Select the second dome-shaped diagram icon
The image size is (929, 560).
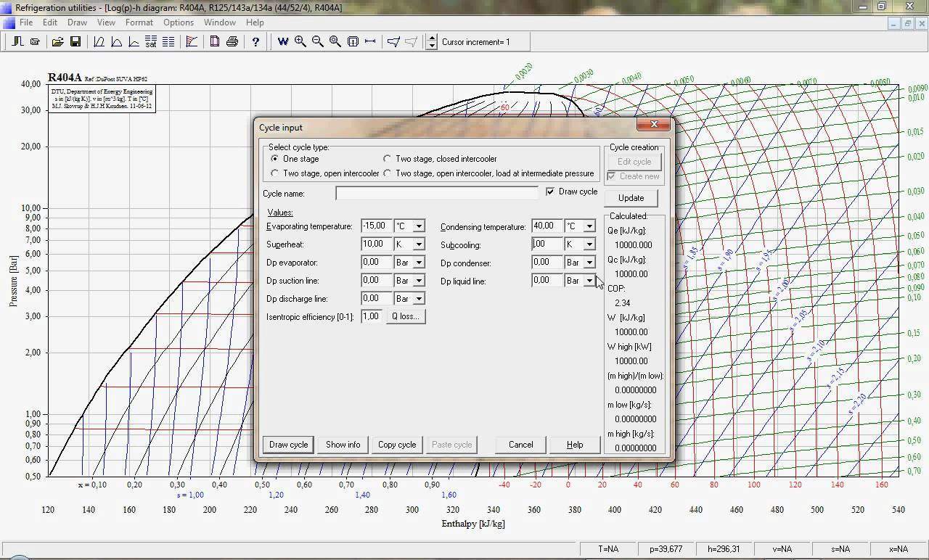[x=116, y=42]
